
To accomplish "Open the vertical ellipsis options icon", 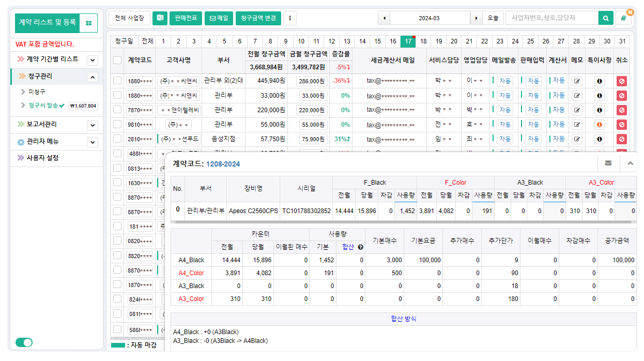I will [x=289, y=18].
